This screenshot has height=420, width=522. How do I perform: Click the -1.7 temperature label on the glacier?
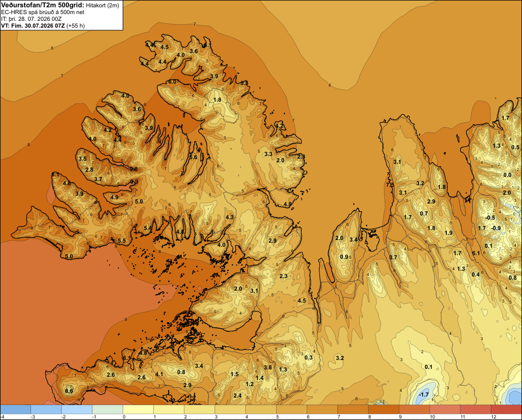click(423, 394)
